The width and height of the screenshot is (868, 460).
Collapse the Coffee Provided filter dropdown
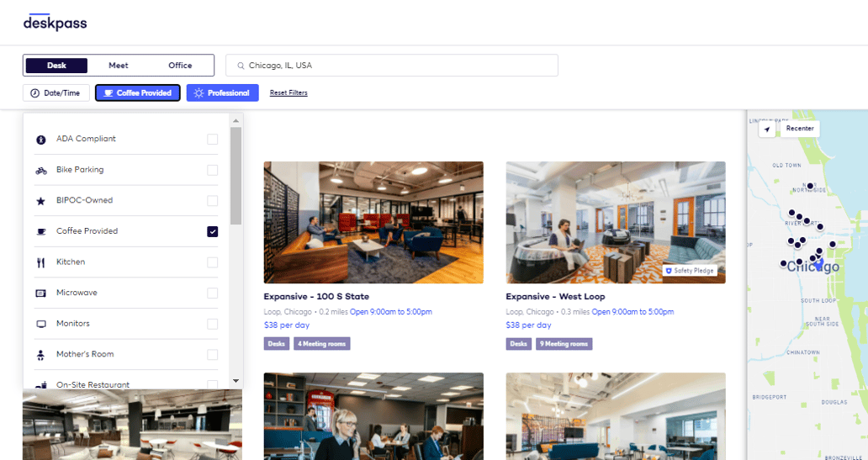click(x=138, y=93)
